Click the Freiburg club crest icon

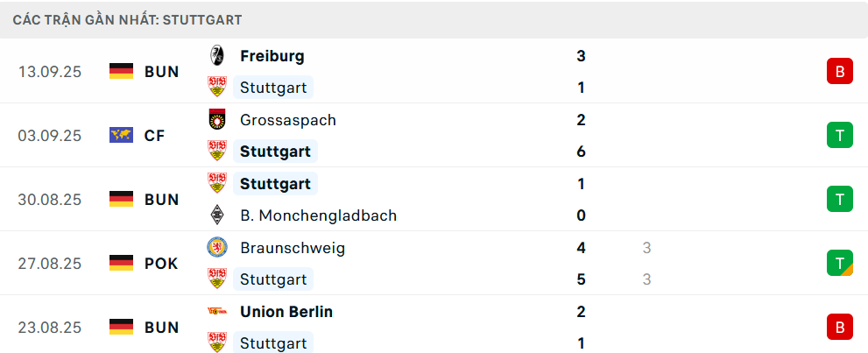(216, 56)
